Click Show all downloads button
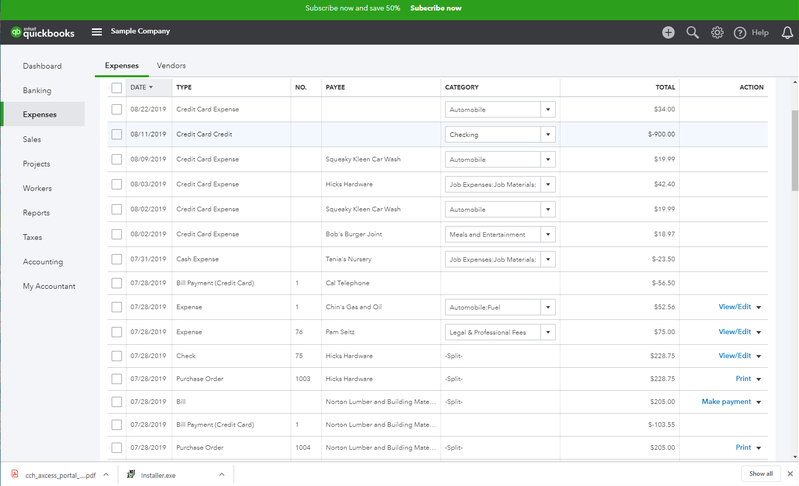799x486 pixels. [x=761, y=474]
